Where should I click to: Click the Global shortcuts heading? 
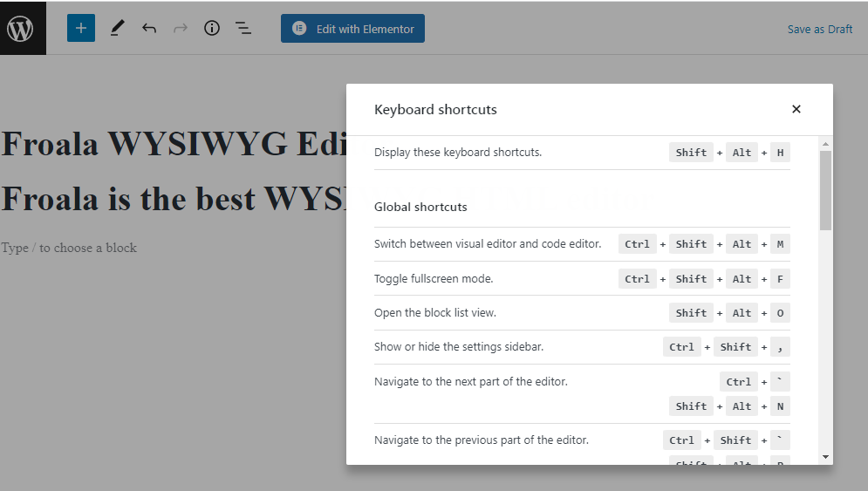[x=420, y=207]
